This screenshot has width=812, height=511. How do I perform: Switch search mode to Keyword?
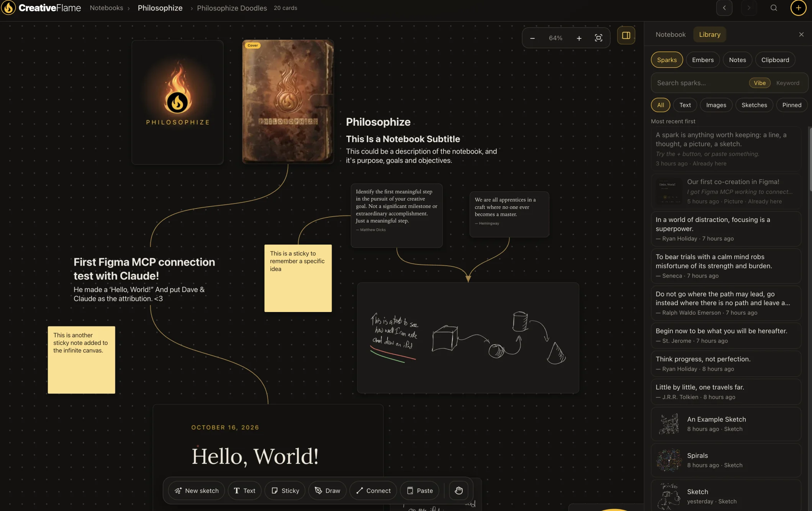click(788, 83)
